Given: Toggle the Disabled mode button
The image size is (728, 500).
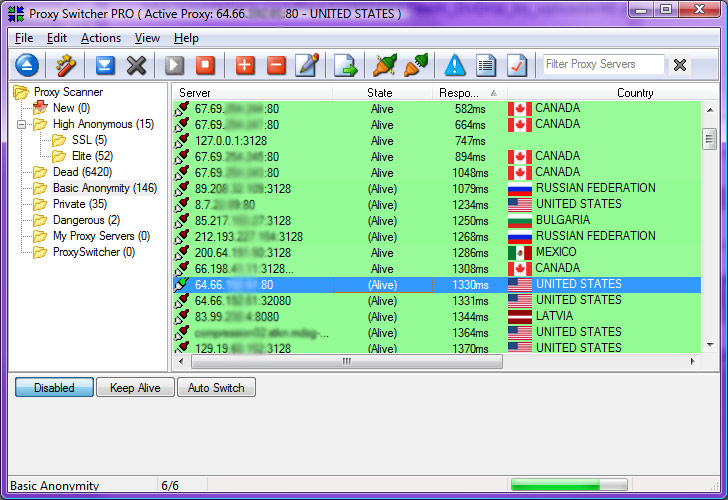Looking at the screenshot, I should [54, 388].
